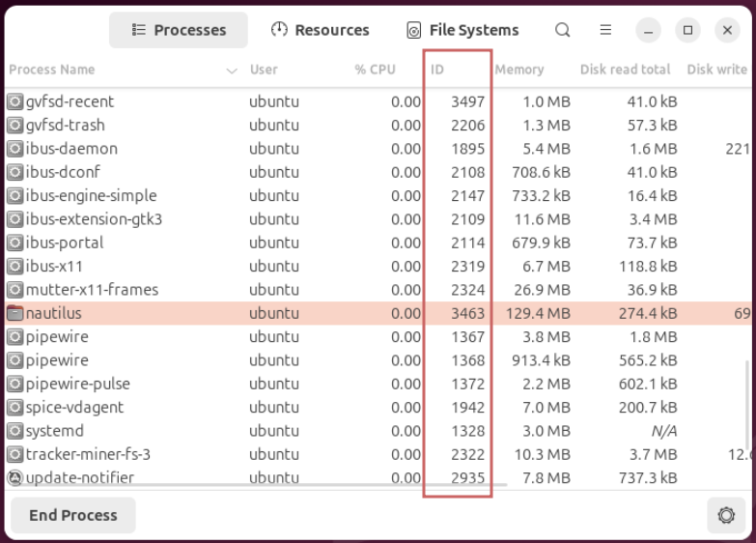Select the update-notifier process name
Viewport: 756px width, 543px height.
79,477
